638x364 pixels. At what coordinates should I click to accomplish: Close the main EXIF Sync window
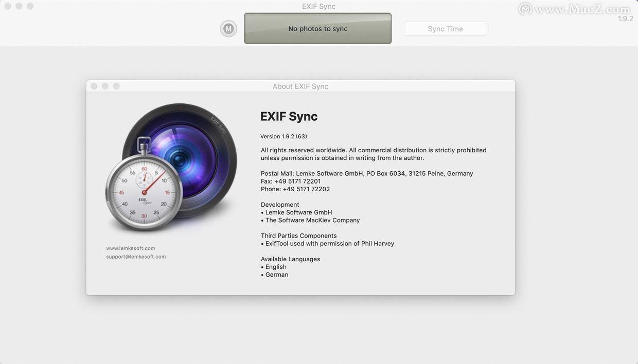tap(8, 6)
